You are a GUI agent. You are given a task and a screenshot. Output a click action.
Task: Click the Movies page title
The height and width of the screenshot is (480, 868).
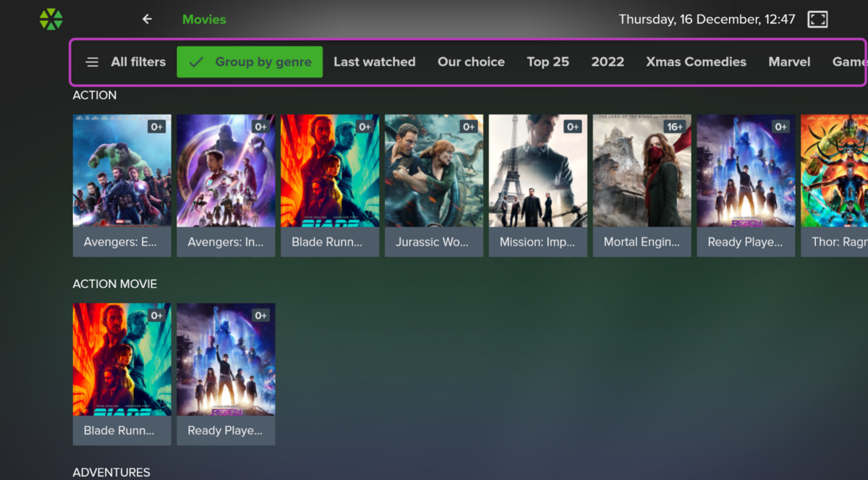tap(204, 20)
